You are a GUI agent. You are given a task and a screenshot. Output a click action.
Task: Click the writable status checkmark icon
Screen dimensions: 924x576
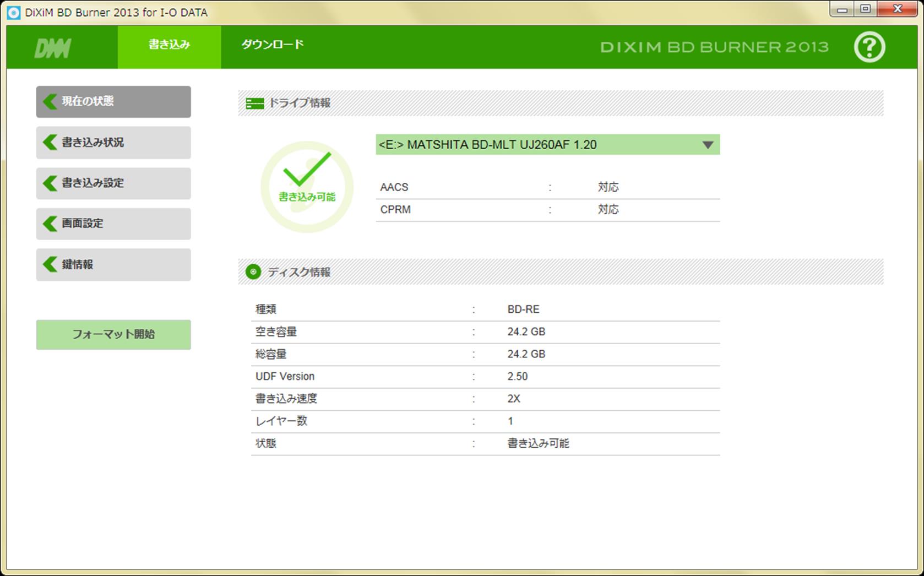coord(307,187)
